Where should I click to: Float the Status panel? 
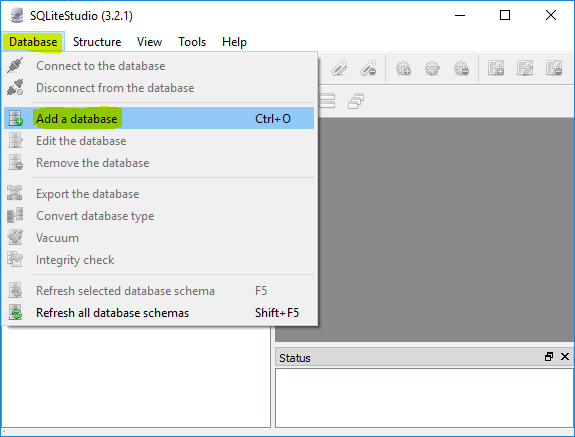click(549, 357)
